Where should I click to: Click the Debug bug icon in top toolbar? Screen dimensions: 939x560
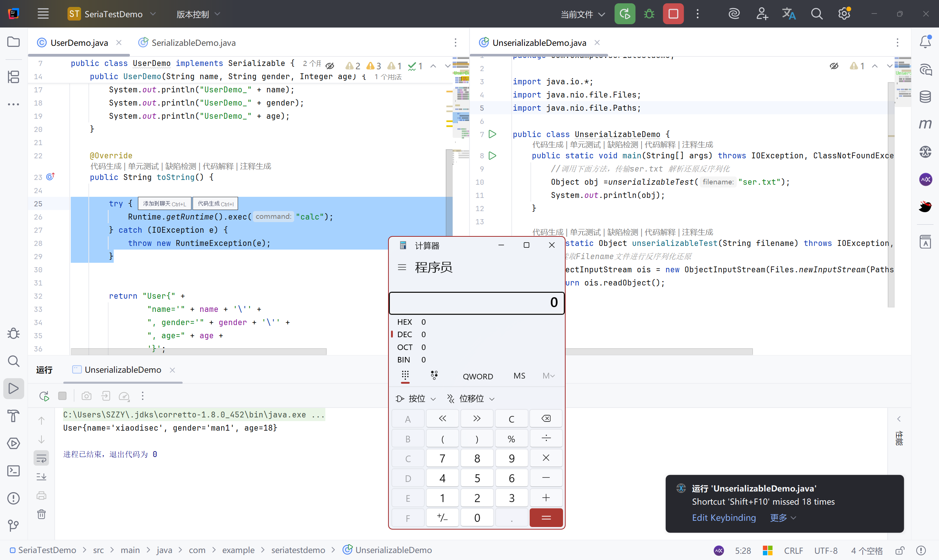pyautogui.click(x=649, y=14)
